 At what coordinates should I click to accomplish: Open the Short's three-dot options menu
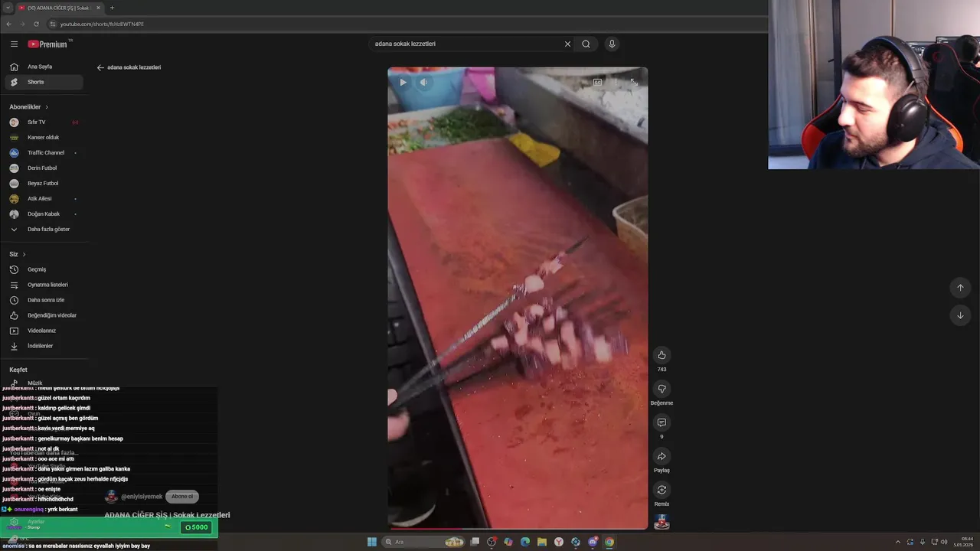[x=616, y=82]
